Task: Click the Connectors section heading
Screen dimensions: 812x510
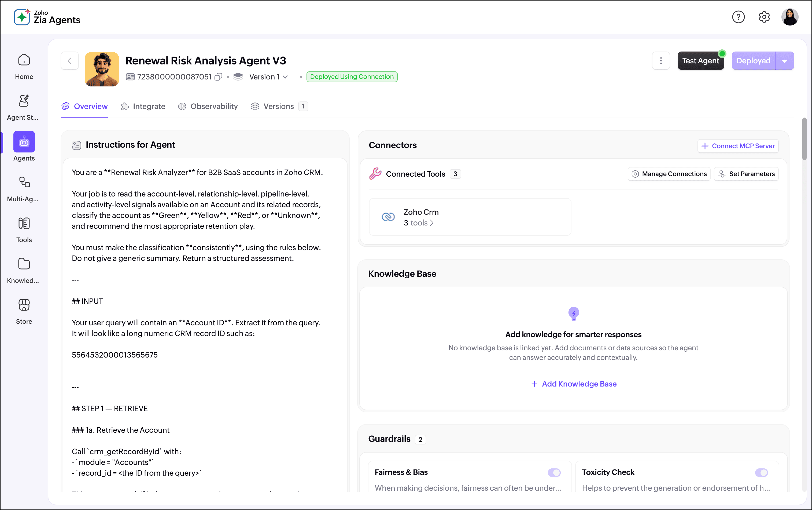Action: coord(393,145)
